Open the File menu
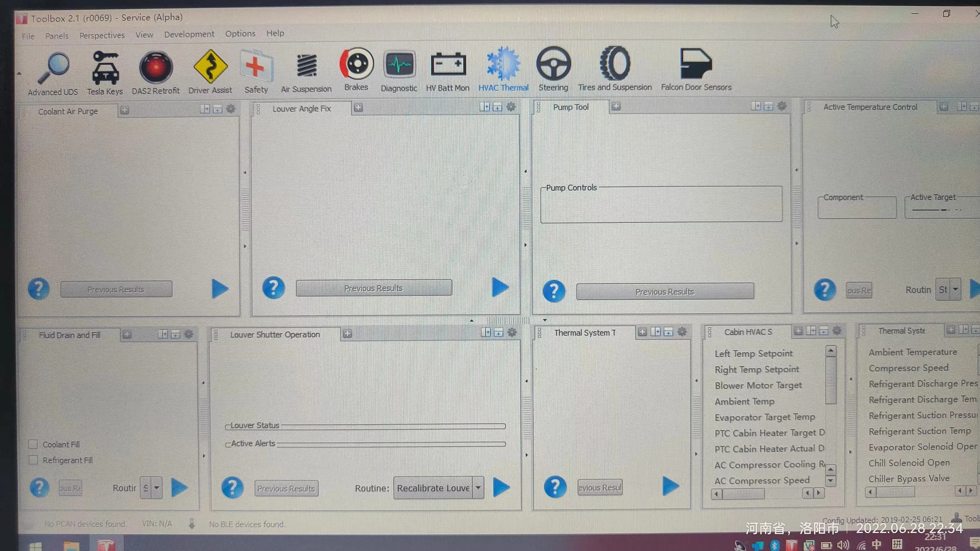Viewport: 980px width, 551px height. point(28,36)
